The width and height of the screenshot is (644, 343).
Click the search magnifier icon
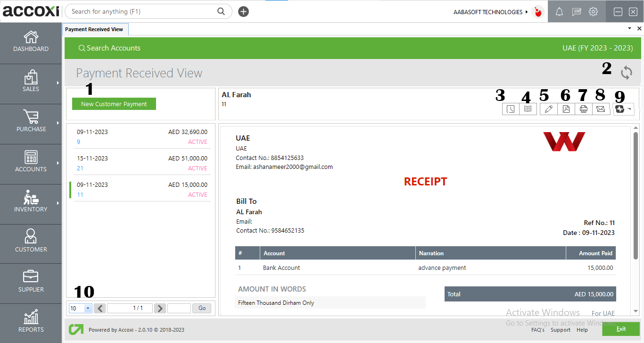(x=221, y=11)
